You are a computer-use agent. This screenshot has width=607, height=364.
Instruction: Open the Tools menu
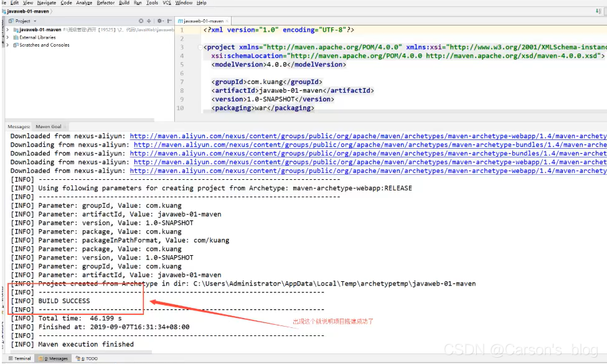click(x=152, y=2)
